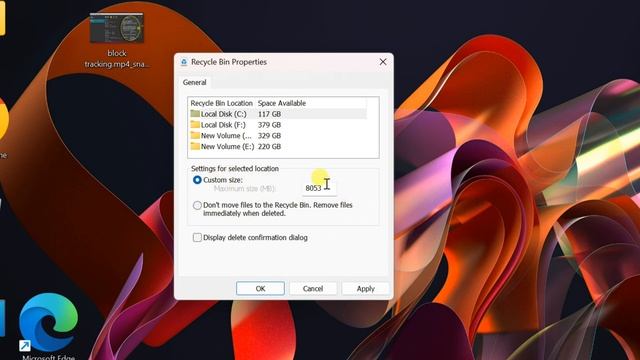Click the Custom size label text
640x360 pixels.
click(223, 180)
